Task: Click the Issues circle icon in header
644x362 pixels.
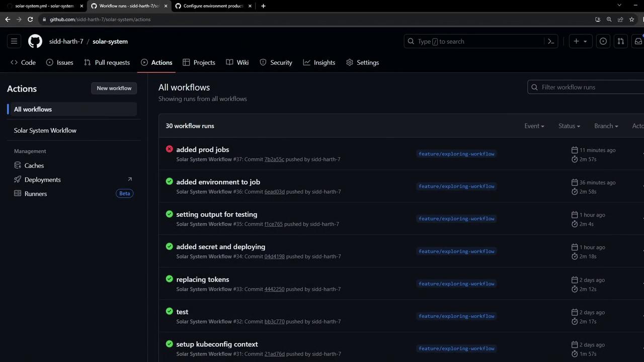Action: [x=603, y=41]
